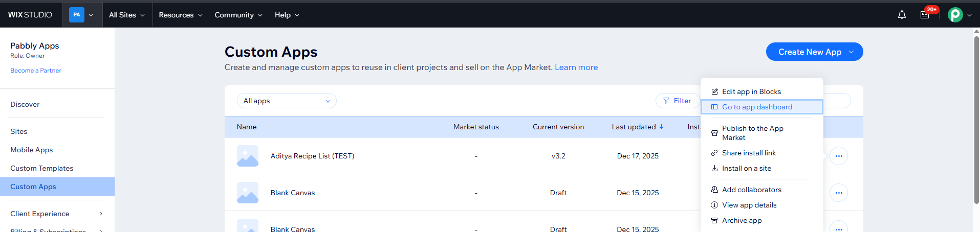Expand the All Sites menu
980x232 pixels.
click(x=127, y=15)
